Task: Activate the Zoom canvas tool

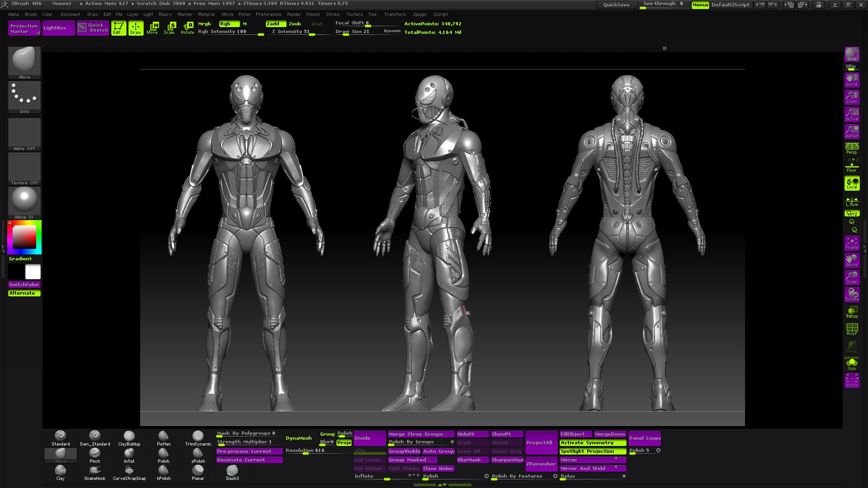Action: click(852, 97)
